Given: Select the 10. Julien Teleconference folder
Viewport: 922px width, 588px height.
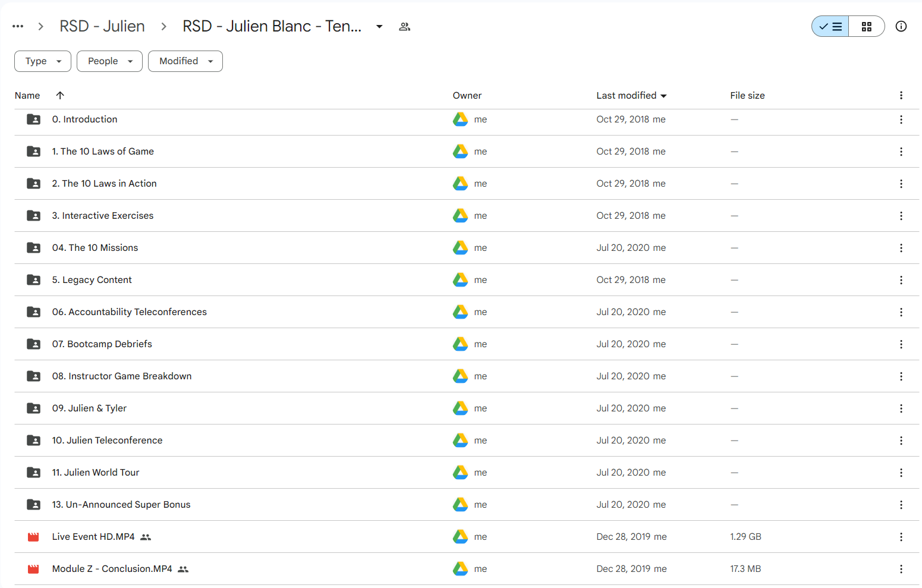Looking at the screenshot, I should point(107,441).
